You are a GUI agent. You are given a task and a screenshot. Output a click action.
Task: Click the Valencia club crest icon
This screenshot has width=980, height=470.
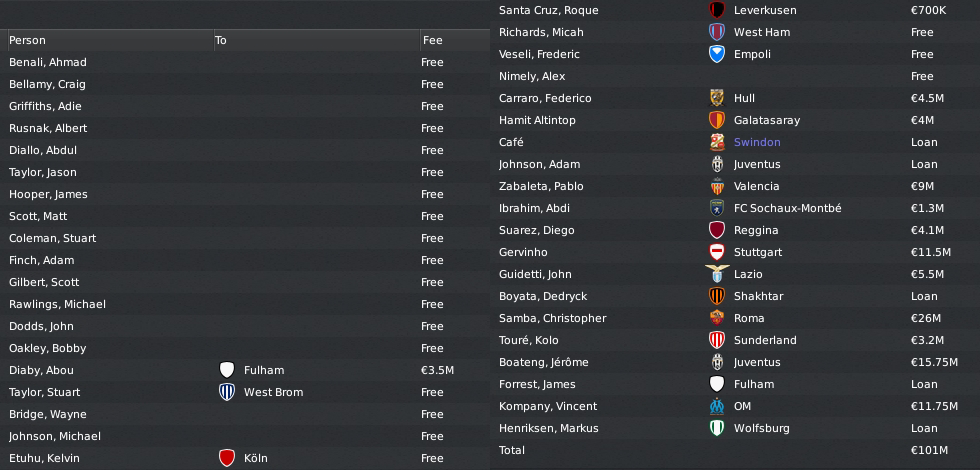click(x=716, y=186)
